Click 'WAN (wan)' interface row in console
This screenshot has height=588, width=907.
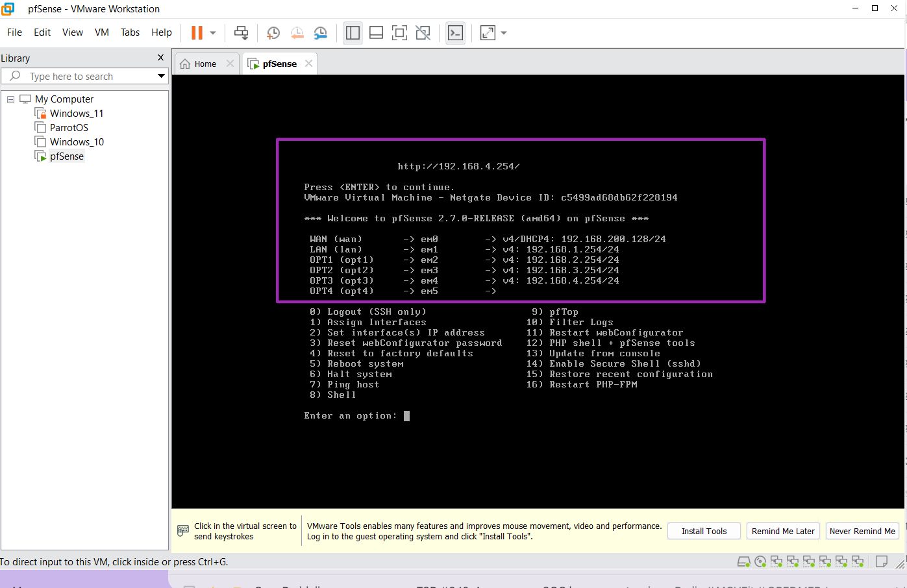click(x=488, y=239)
